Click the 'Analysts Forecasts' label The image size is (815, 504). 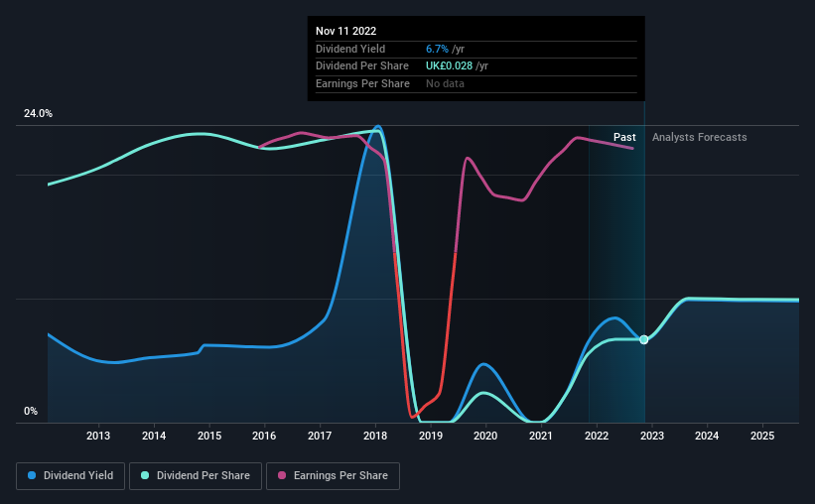700,137
